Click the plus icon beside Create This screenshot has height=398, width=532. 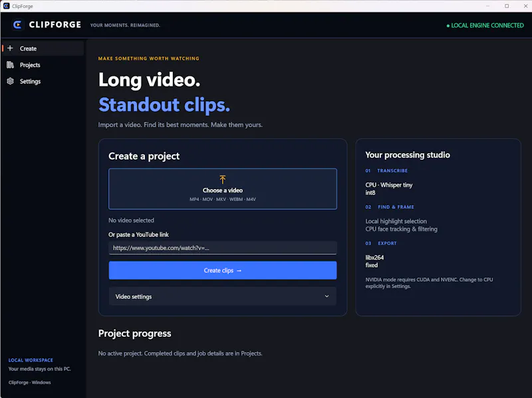pos(10,48)
